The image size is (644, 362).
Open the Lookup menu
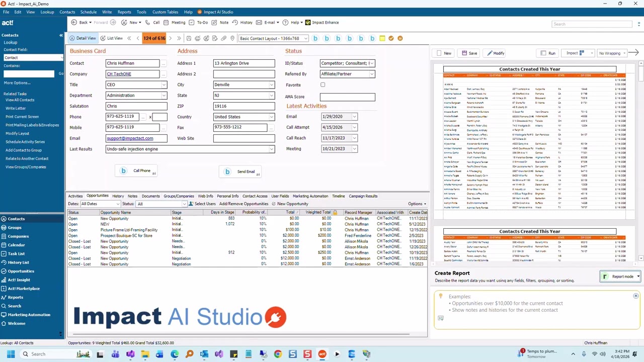click(x=47, y=12)
